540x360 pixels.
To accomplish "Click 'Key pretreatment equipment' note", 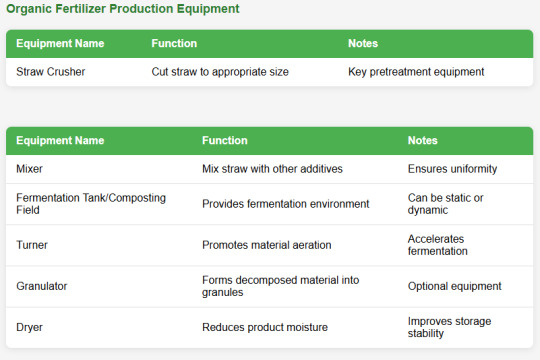I will pyautogui.click(x=416, y=72).
